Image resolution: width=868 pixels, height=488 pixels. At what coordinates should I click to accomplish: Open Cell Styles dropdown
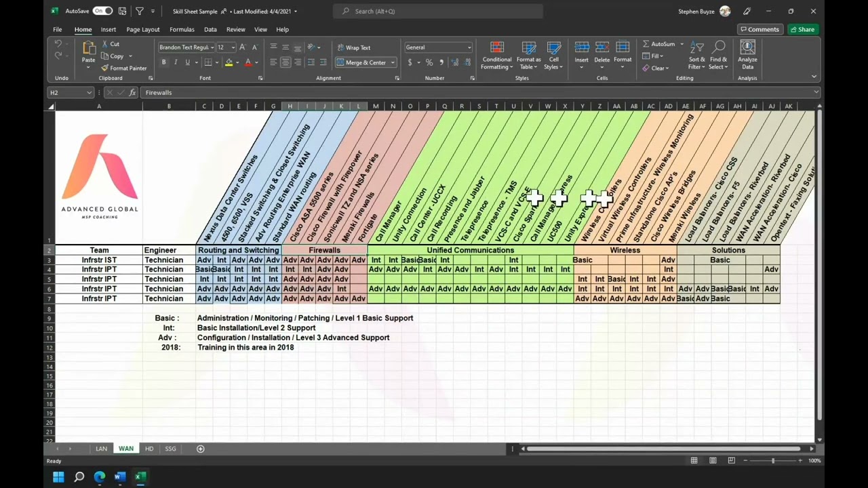pyautogui.click(x=553, y=56)
